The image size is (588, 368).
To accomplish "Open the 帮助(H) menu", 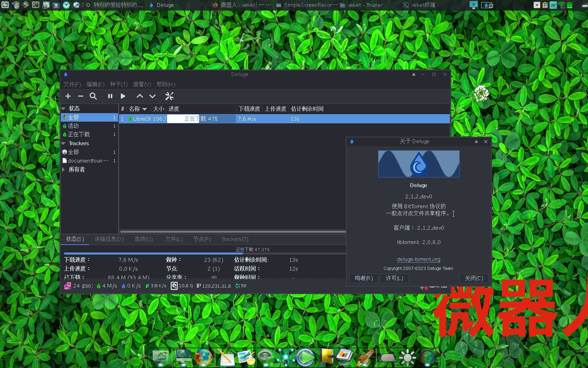I will 166,84.
